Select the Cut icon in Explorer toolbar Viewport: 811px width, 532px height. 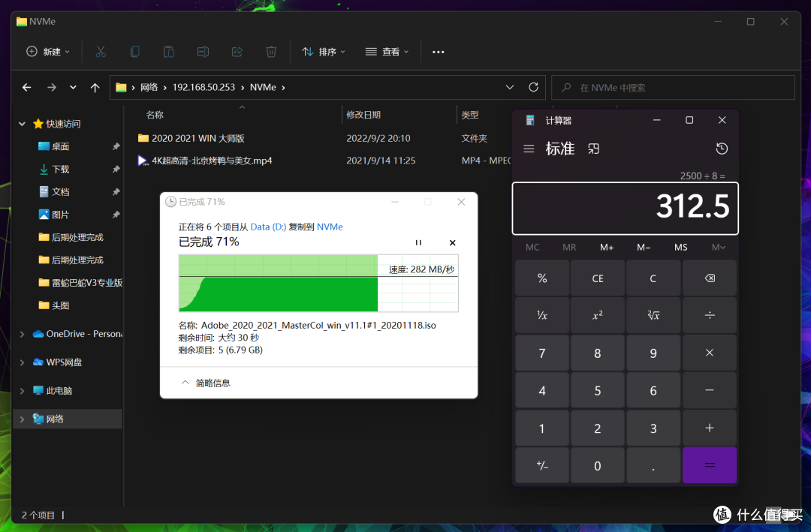pos(101,51)
